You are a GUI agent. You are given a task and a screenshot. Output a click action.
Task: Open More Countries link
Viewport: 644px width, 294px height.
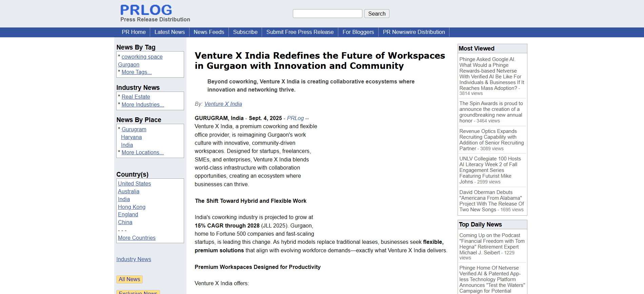(x=137, y=238)
